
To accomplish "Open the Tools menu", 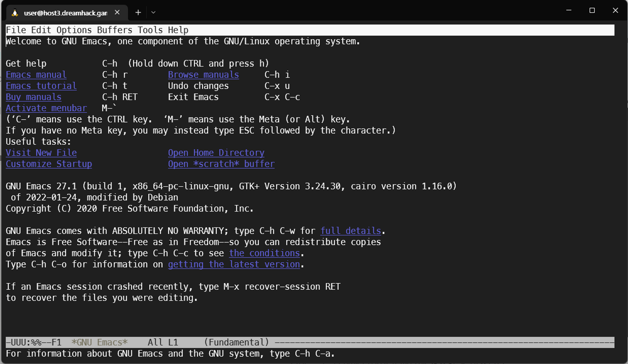I will tap(150, 30).
